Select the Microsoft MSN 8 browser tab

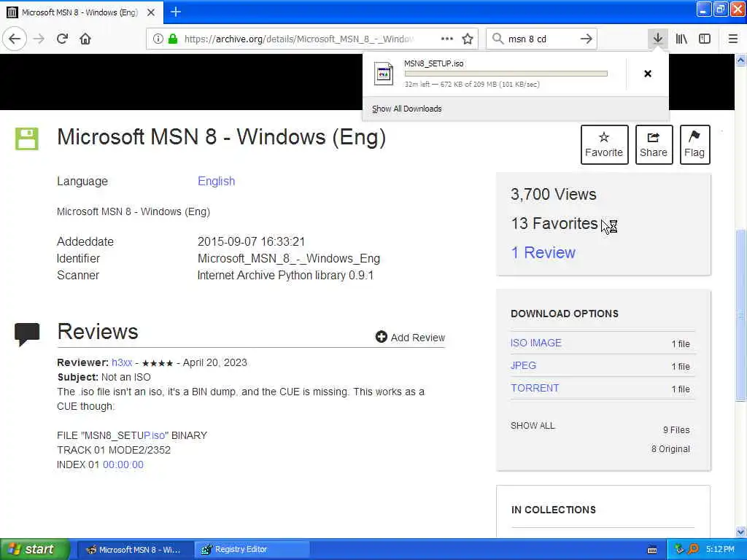[82, 12]
